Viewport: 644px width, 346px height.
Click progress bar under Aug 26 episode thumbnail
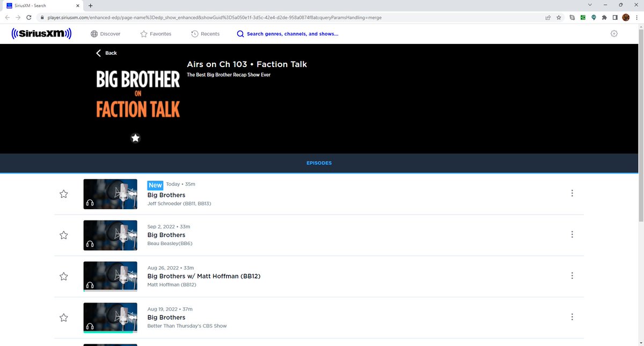click(110, 291)
